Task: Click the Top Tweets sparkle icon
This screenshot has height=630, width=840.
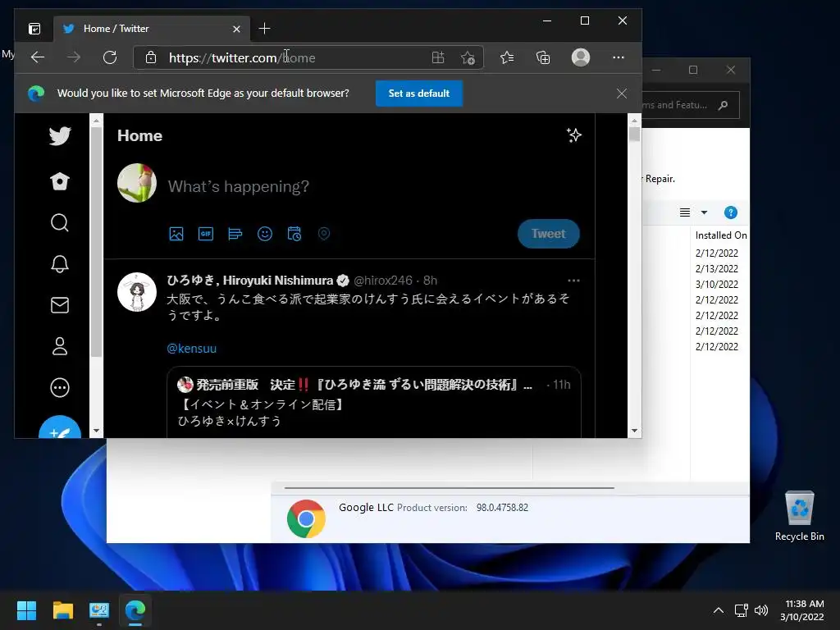Action: tap(573, 135)
